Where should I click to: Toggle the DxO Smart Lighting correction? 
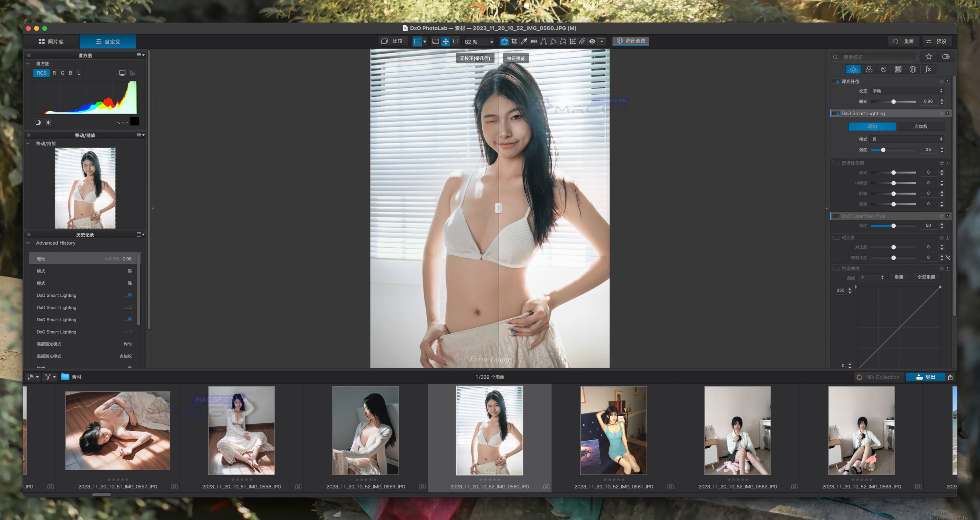[x=836, y=113]
